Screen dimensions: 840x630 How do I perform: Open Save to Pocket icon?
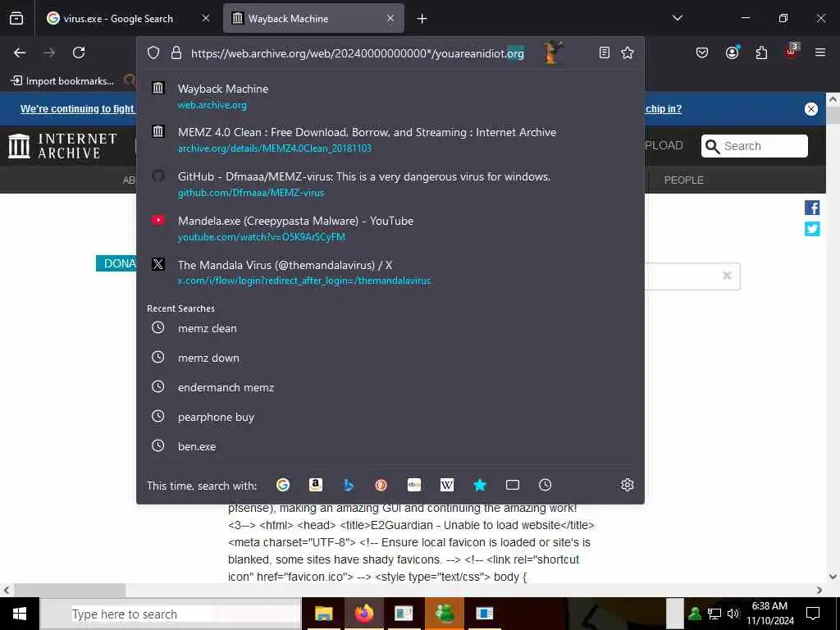702,52
